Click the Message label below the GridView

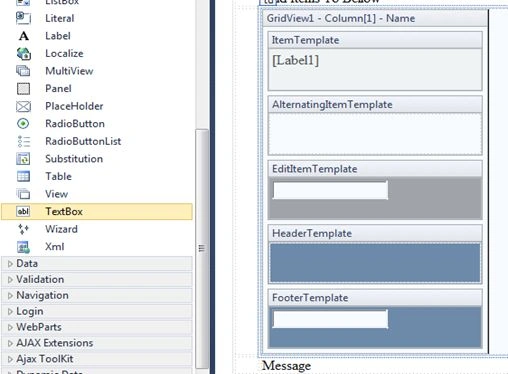(x=286, y=366)
